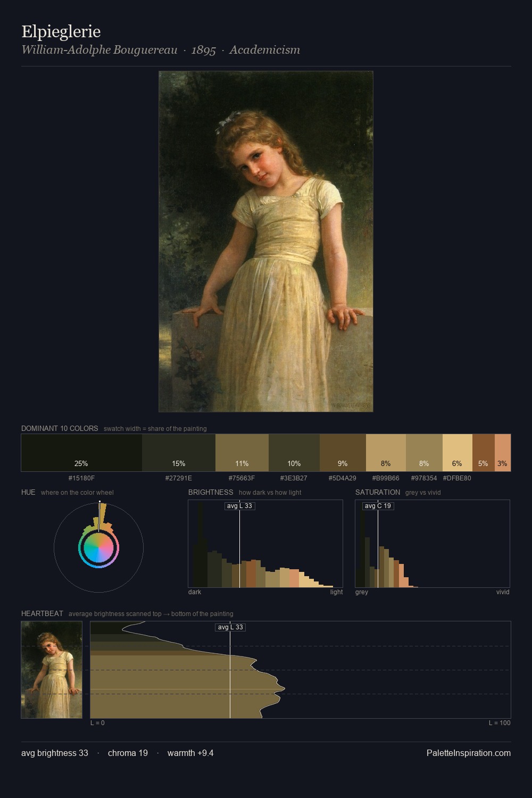Click the small painting thumbnail beside Heartbeat chart
The image size is (532, 798).
coord(52,670)
